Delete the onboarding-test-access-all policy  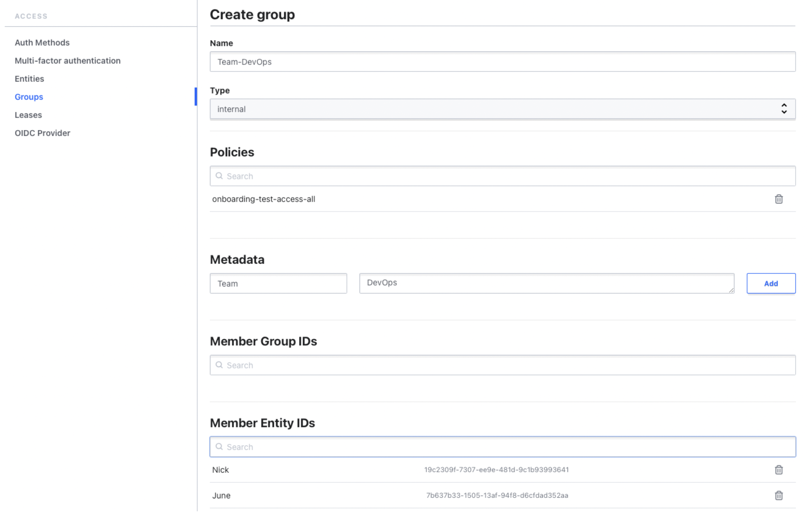click(778, 199)
